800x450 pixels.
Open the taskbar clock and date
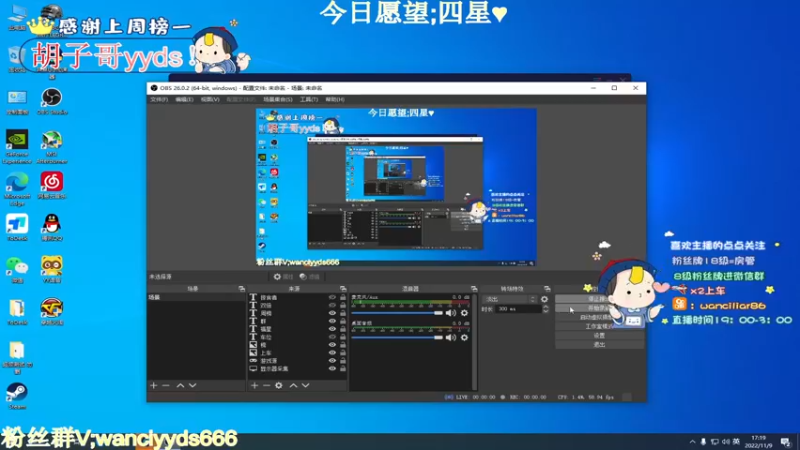[x=758, y=441]
